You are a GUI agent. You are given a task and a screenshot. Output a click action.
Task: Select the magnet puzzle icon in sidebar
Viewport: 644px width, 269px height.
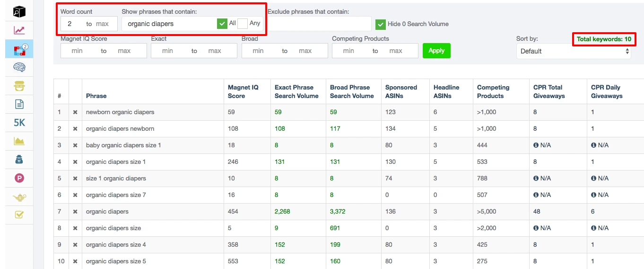coord(19,49)
